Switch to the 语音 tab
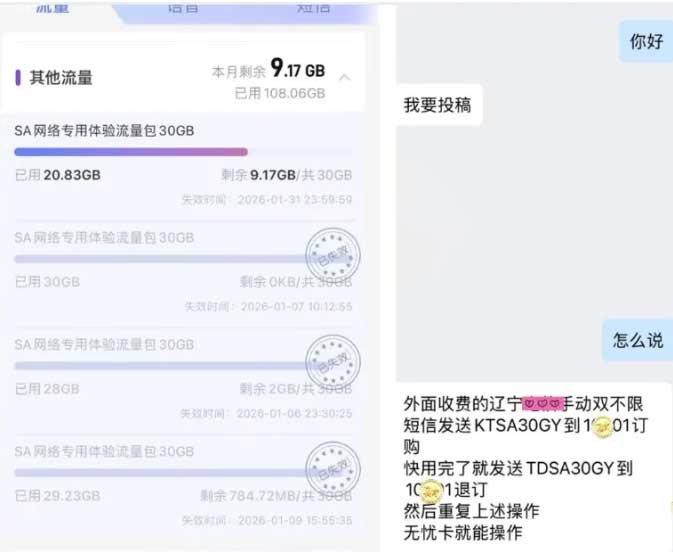Viewport: 673px width, 552px height. [183, 7]
